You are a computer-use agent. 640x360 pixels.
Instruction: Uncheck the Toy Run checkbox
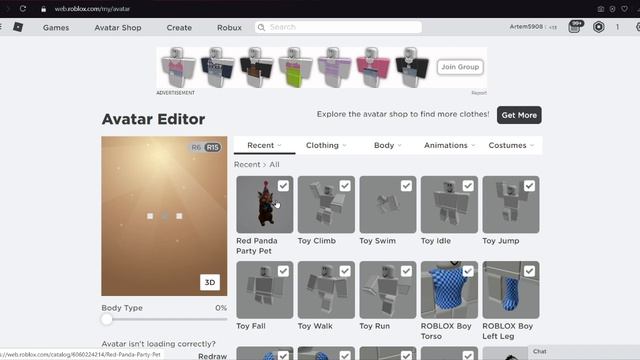coord(406,271)
